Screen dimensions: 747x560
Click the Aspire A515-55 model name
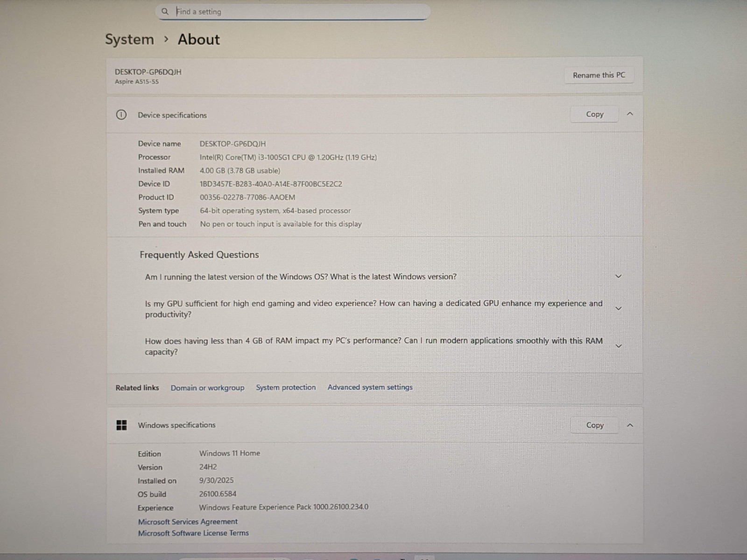pyautogui.click(x=137, y=82)
